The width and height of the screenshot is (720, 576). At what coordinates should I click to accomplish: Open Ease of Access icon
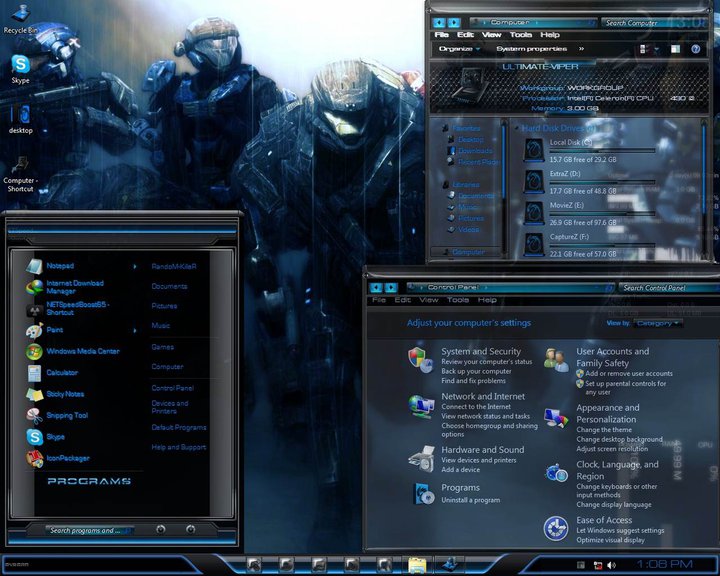pos(556,528)
